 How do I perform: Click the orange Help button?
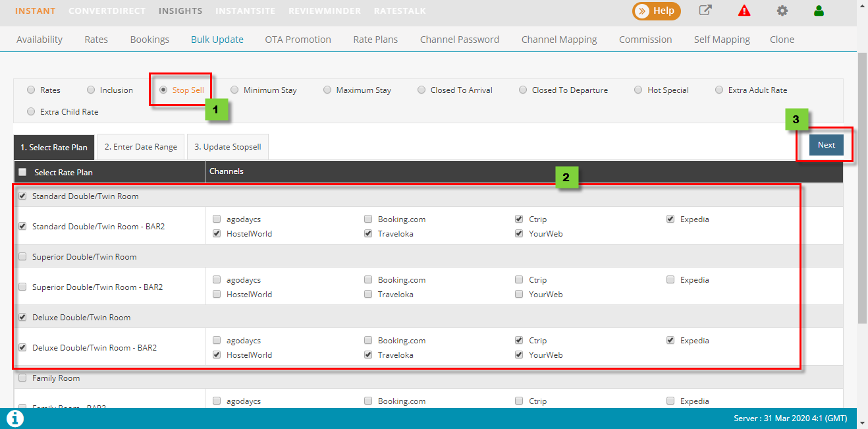[x=656, y=11]
